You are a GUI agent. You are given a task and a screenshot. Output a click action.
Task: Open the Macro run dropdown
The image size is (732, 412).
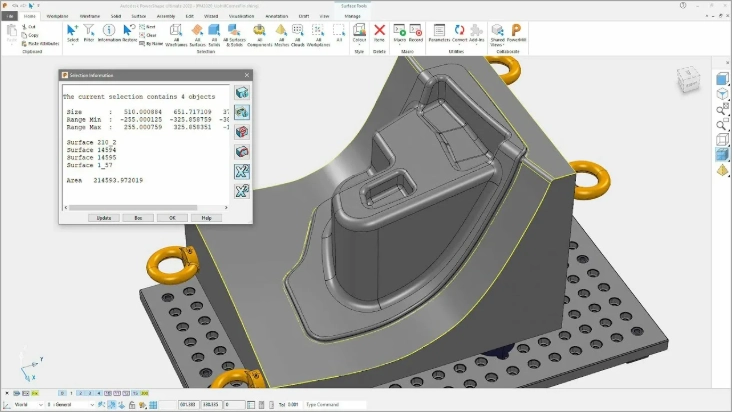pyautogui.click(x=400, y=45)
